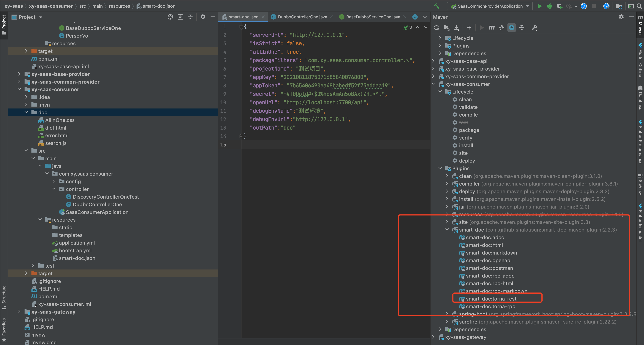Click Download Sources and Documentation icon
This screenshot has height=345, width=644.
point(456,28)
